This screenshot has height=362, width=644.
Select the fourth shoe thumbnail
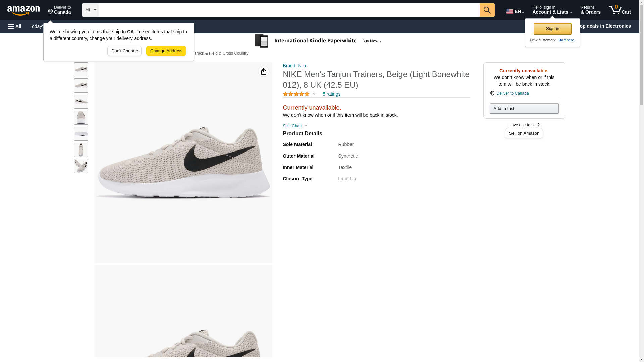(x=81, y=118)
